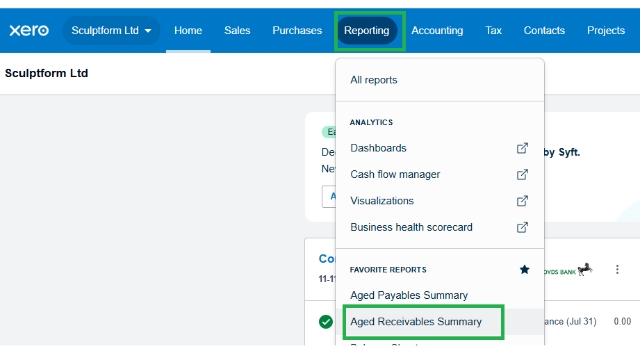Go to the Home tab
The height and width of the screenshot is (360, 640).
(188, 30)
